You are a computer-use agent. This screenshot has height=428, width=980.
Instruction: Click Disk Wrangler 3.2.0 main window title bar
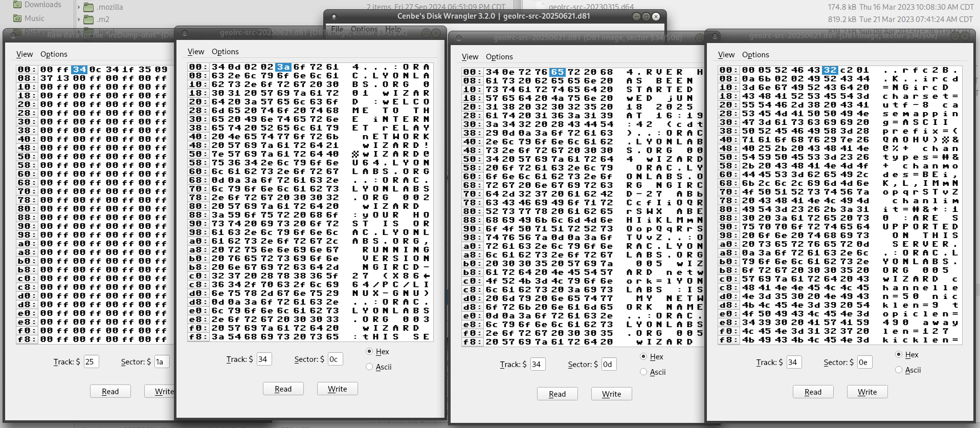pos(494,16)
